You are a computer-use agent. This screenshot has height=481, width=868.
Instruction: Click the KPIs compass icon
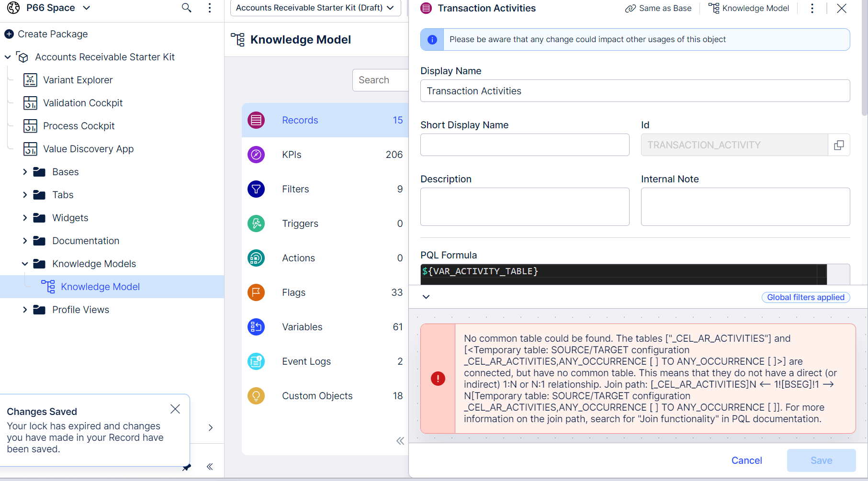coord(256,155)
